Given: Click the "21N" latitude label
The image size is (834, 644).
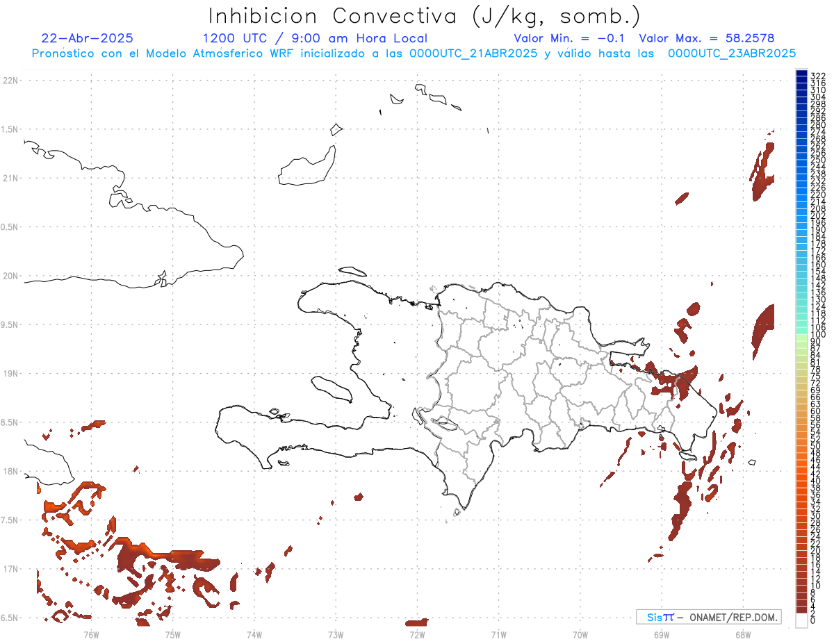Looking at the screenshot, I should [x=10, y=179].
